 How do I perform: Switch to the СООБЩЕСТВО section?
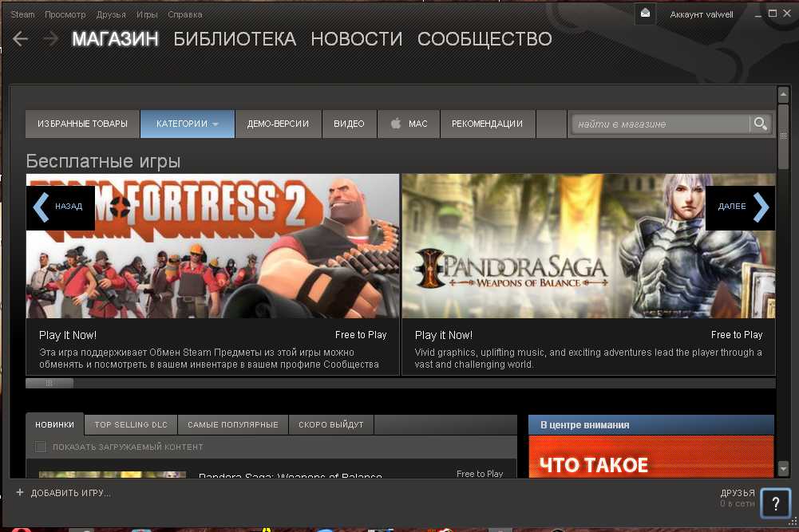[485, 39]
